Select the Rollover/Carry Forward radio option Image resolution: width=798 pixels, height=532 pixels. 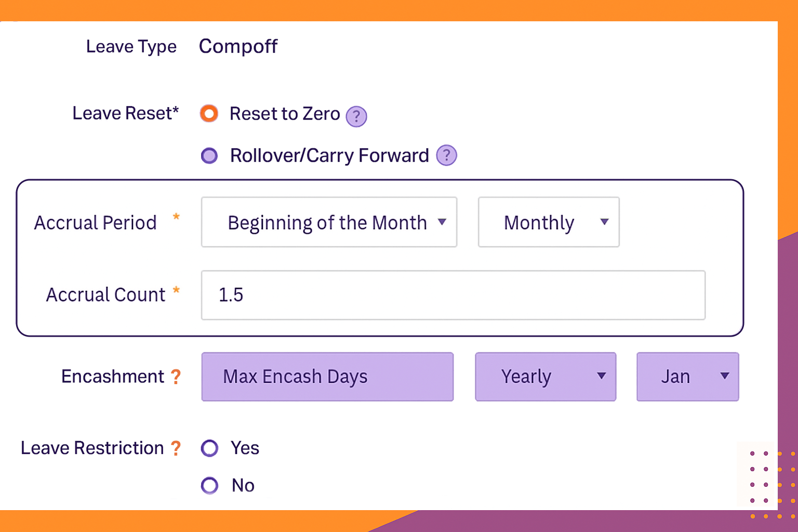[209, 155]
